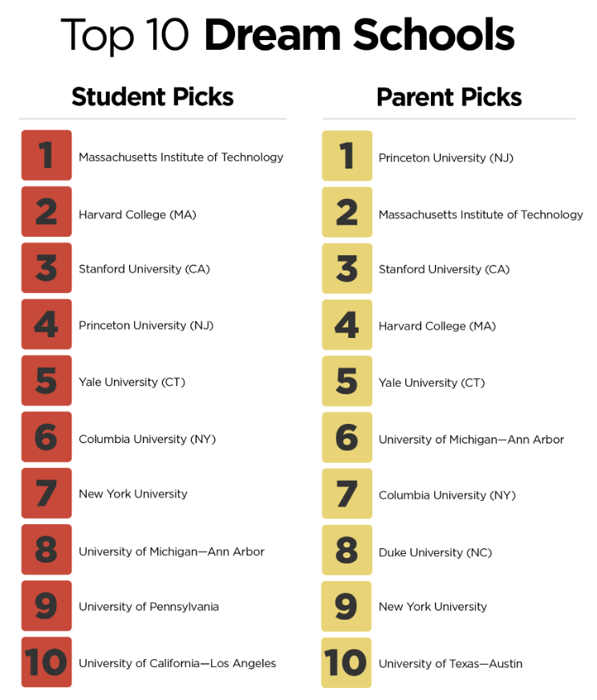Select student pick Columbia University (NY)
This screenshot has height=700, width=597.
(x=147, y=439)
